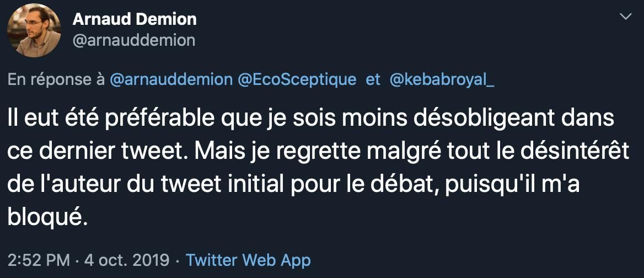Click Arnaud Demion's profile avatar
The image size is (644, 278).
click(34, 30)
